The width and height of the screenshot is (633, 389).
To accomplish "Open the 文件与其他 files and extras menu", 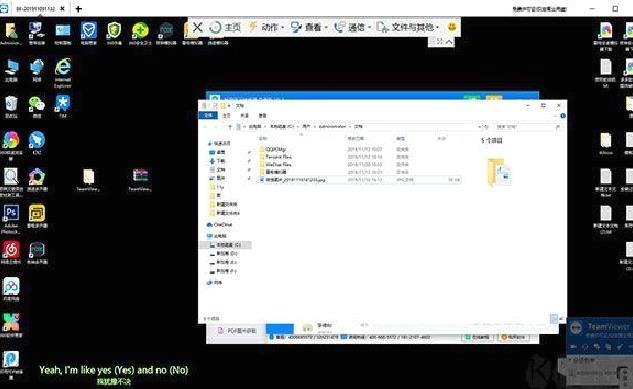I will [x=408, y=27].
